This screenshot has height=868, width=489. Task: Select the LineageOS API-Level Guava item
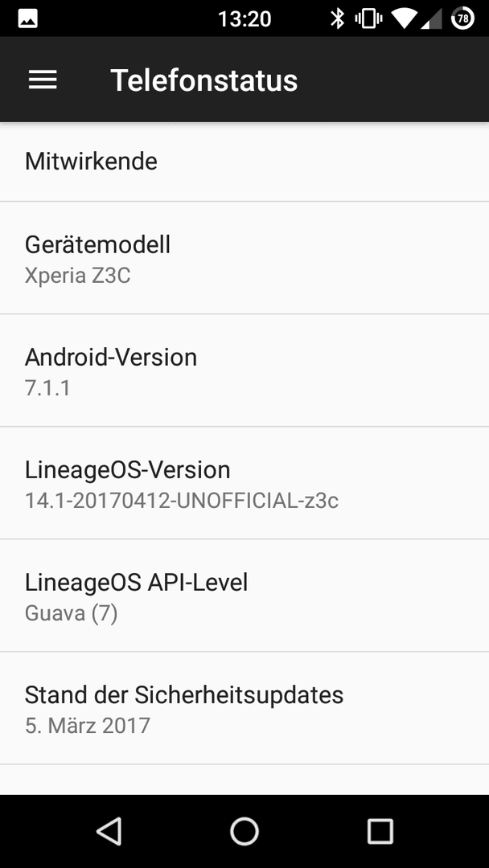pos(244,596)
